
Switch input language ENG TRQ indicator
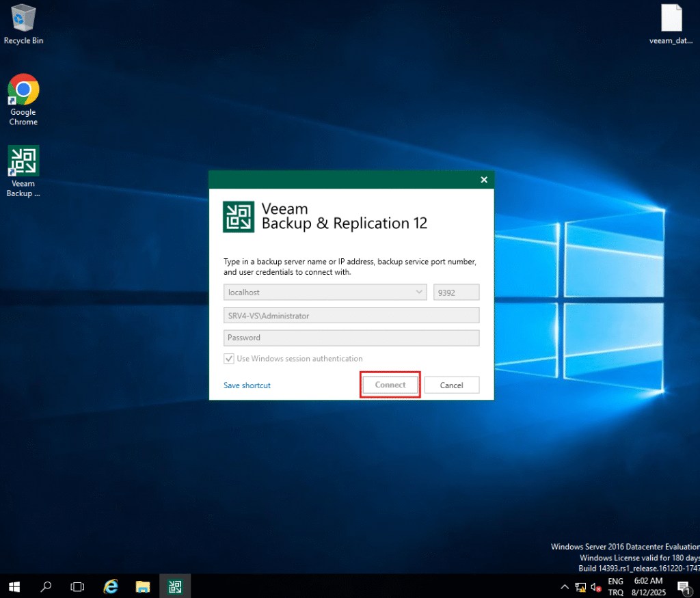pos(616,587)
